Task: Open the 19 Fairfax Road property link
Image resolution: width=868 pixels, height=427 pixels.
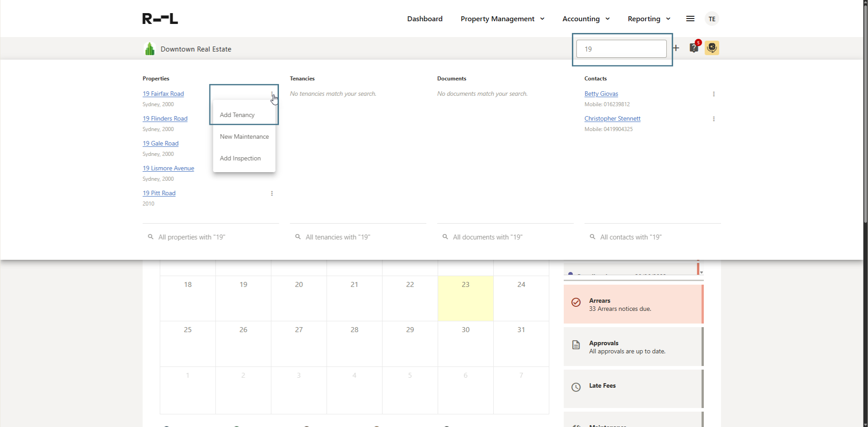Action: point(163,94)
